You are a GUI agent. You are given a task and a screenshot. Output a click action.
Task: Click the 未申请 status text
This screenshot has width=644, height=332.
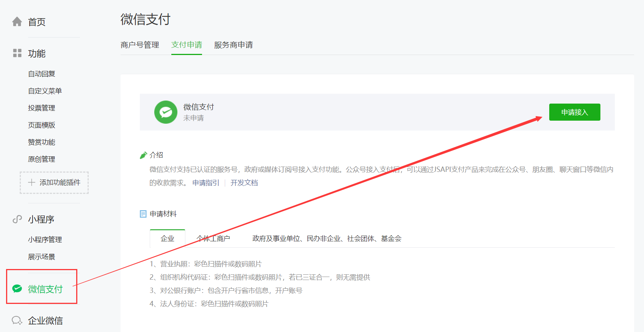[194, 118]
